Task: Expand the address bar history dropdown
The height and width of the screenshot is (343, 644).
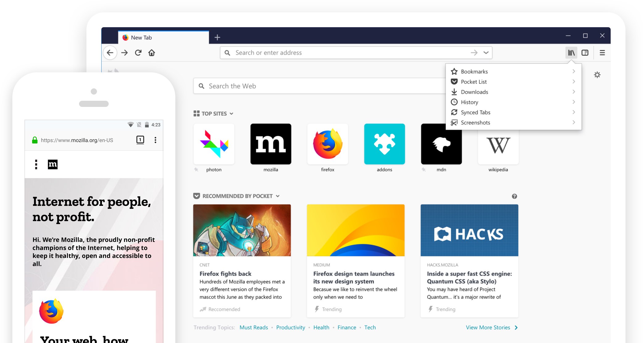Action: 486,53
